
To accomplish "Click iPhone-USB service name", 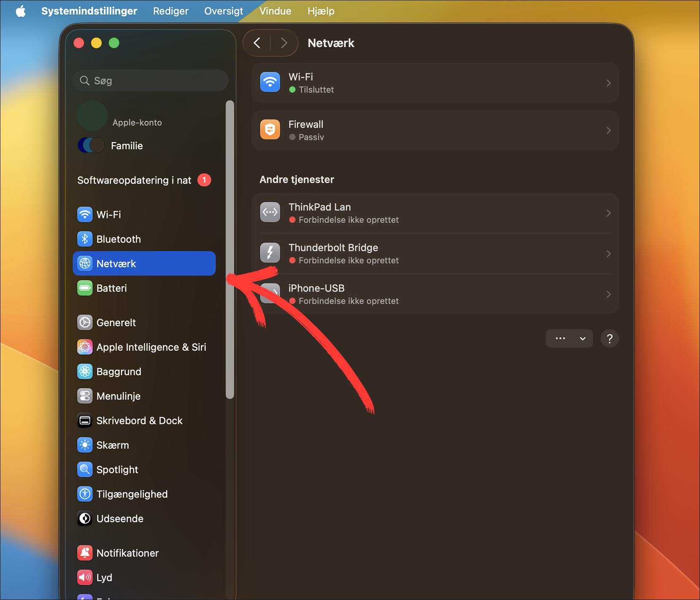I will (x=316, y=288).
